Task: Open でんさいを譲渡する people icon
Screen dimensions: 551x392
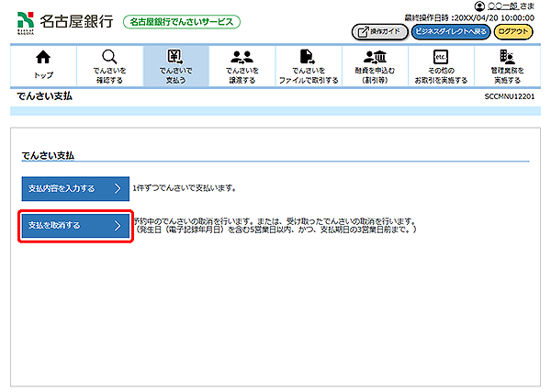Action: (242, 58)
